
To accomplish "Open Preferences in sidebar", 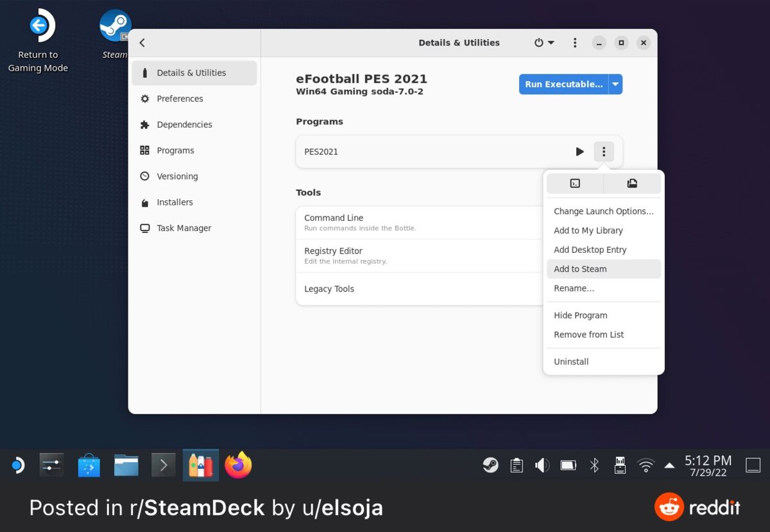I will [194, 99].
